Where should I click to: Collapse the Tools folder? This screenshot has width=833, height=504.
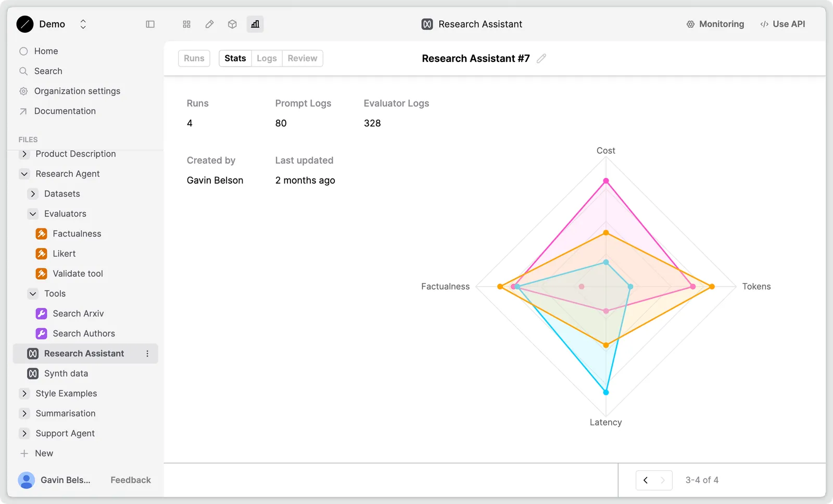coord(33,294)
